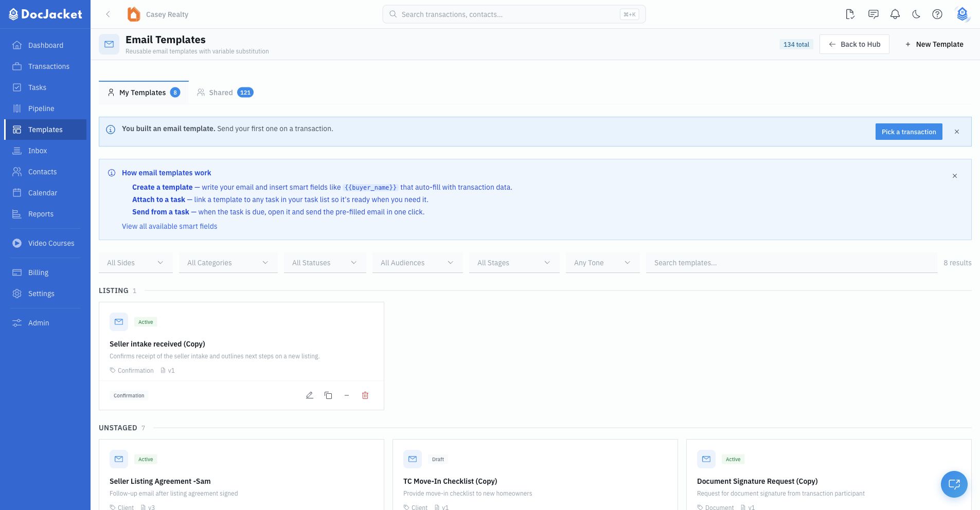Click the document check icon in header
The width and height of the screenshot is (980, 510).
tap(850, 14)
